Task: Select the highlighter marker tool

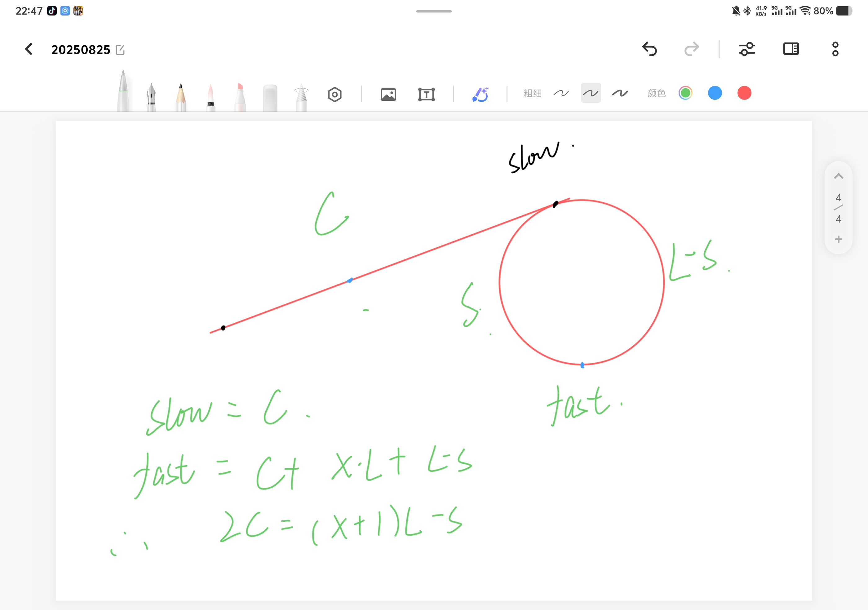Action: tap(240, 97)
